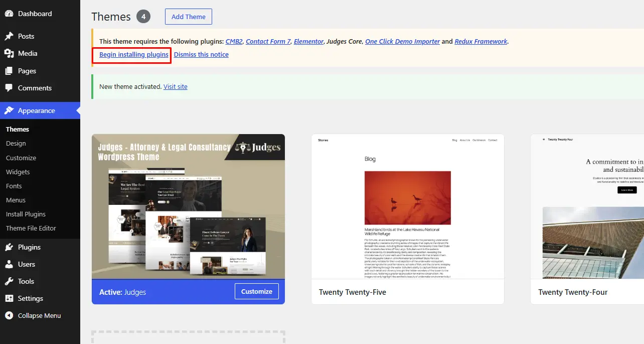Viewport: 644px width, 344px height.
Task: Click the Judges Core plugin name
Action: click(x=344, y=42)
